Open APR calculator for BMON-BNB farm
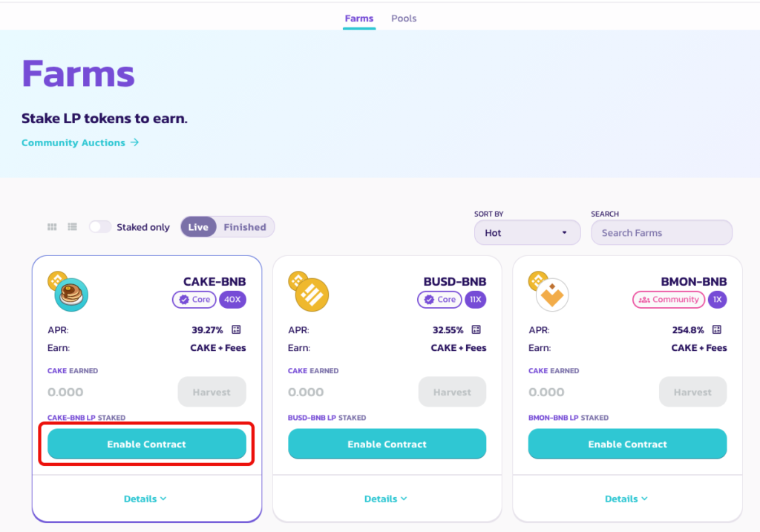The image size is (760, 532). (716, 330)
